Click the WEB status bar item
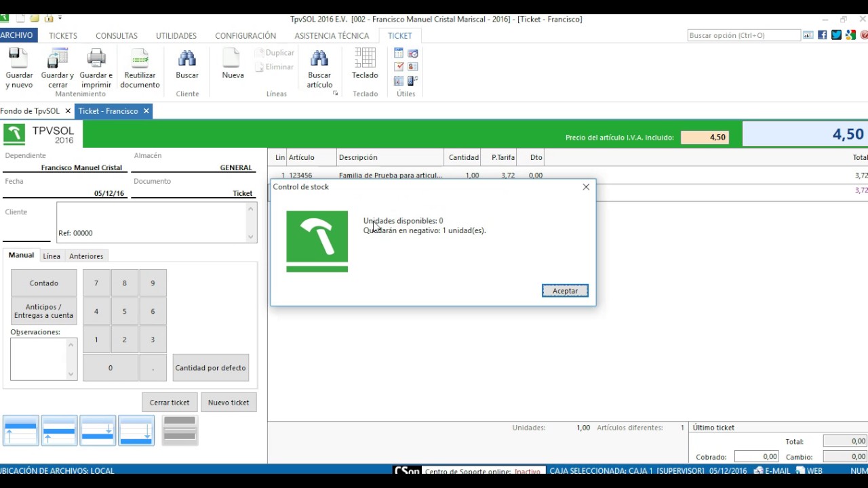The width and height of the screenshot is (868, 488). [809, 470]
